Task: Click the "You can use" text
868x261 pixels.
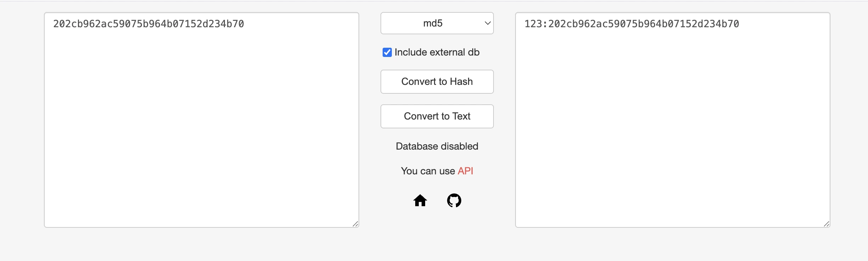Action: click(x=428, y=171)
